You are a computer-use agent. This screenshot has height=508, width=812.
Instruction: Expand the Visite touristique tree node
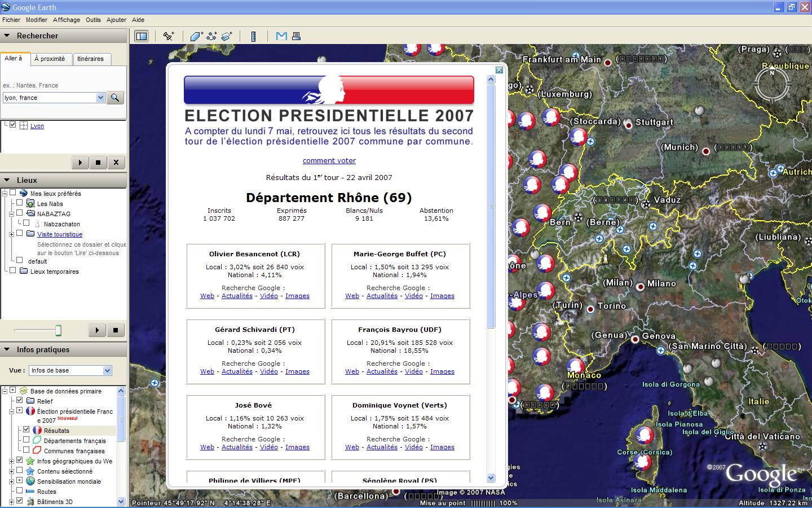click(11, 234)
